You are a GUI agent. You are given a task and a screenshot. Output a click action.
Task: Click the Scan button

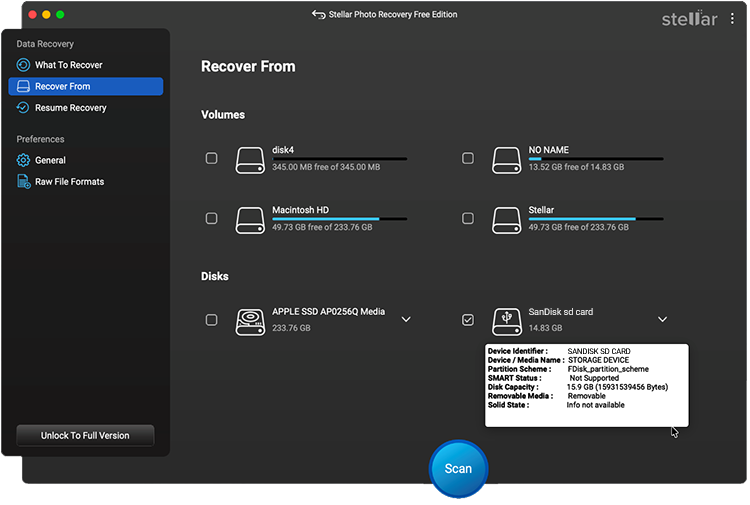458,469
